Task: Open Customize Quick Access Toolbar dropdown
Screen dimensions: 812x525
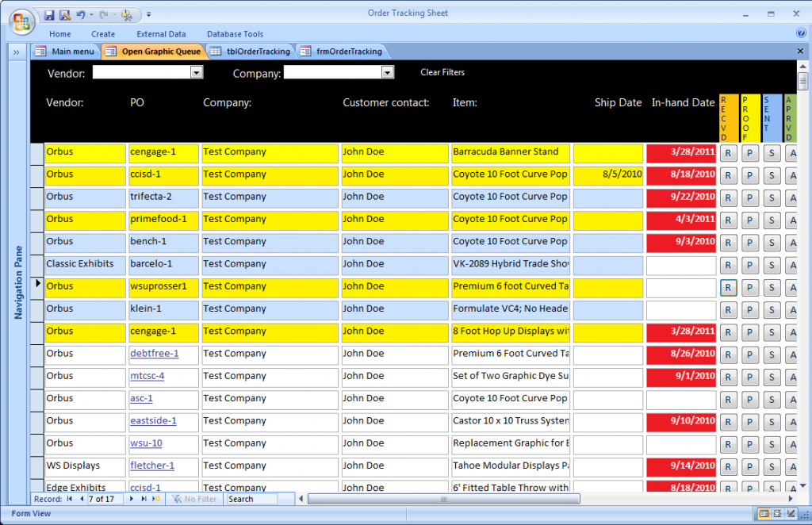Action: click(148, 15)
